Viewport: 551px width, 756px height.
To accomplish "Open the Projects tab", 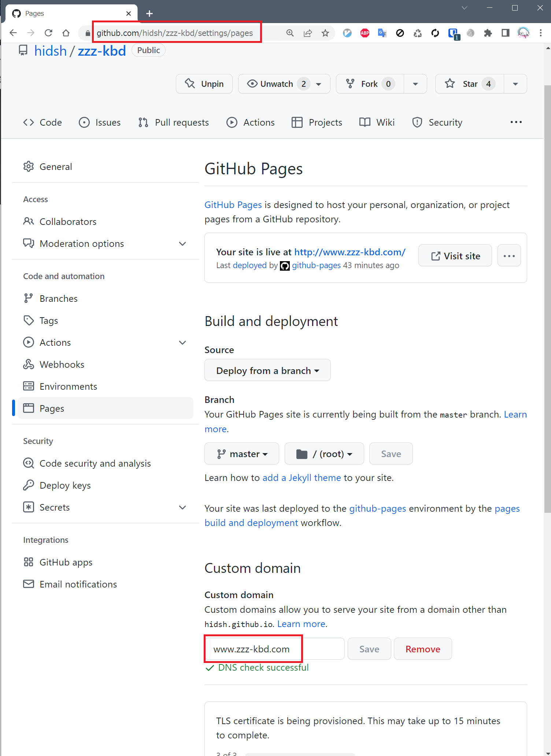I will point(317,122).
